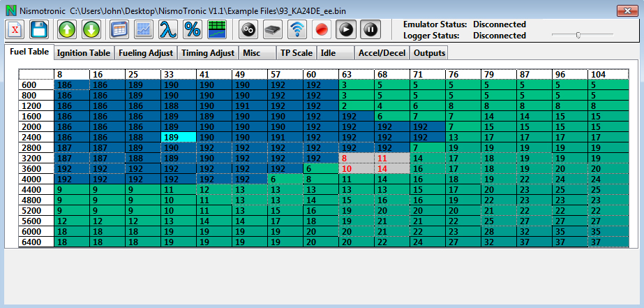The height and width of the screenshot is (308, 644).
Task: Click the percent sign toolbar icon
Action: (192, 30)
